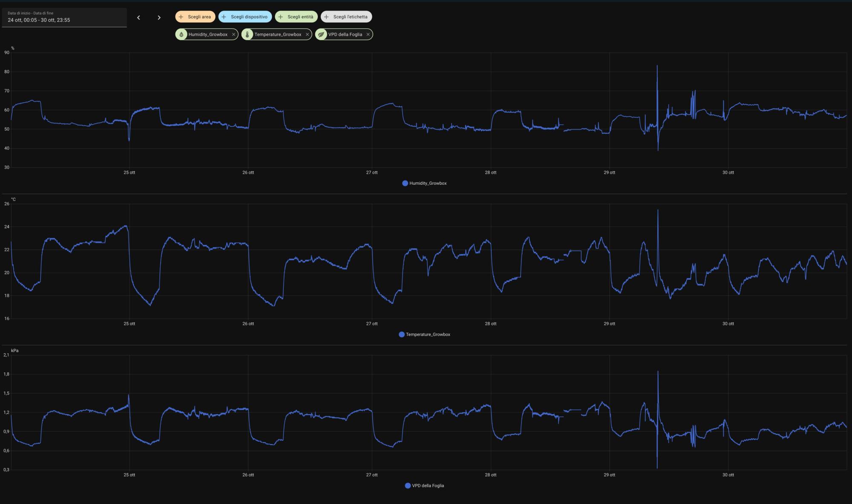The height and width of the screenshot is (504, 852).
Task: Open the Scegli area picker
Action: pos(195,17)
